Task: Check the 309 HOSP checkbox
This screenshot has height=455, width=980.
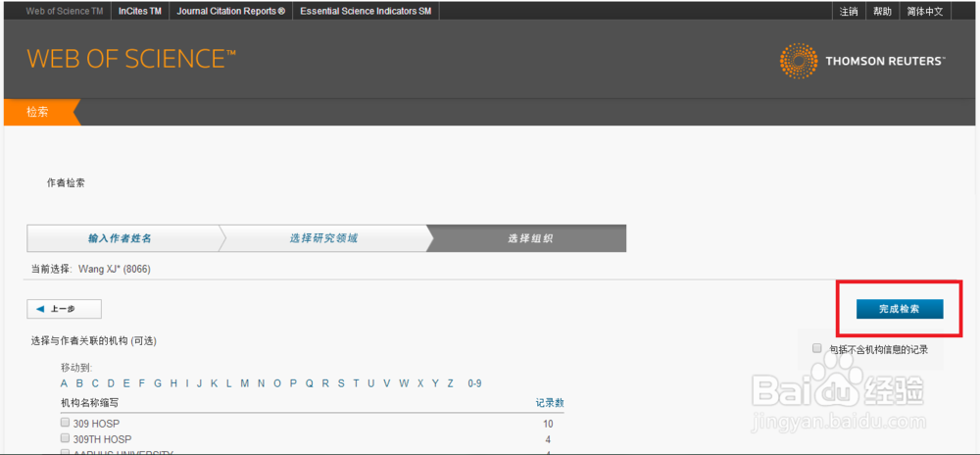Action: [65, 423]
